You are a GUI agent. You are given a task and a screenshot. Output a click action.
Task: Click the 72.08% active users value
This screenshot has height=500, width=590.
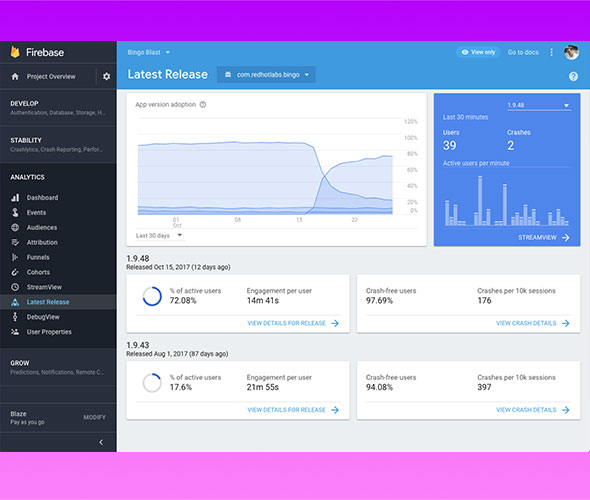(183, 300)
